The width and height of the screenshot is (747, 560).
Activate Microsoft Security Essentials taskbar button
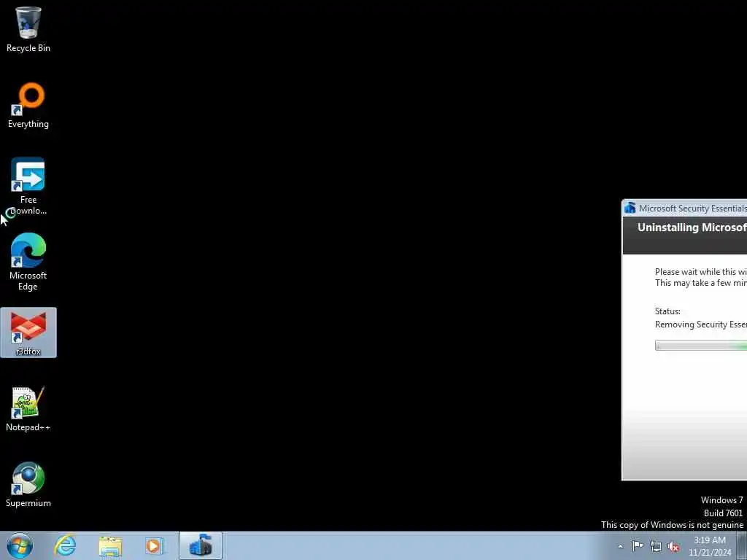pyautogui.click(x=201, y=545)
